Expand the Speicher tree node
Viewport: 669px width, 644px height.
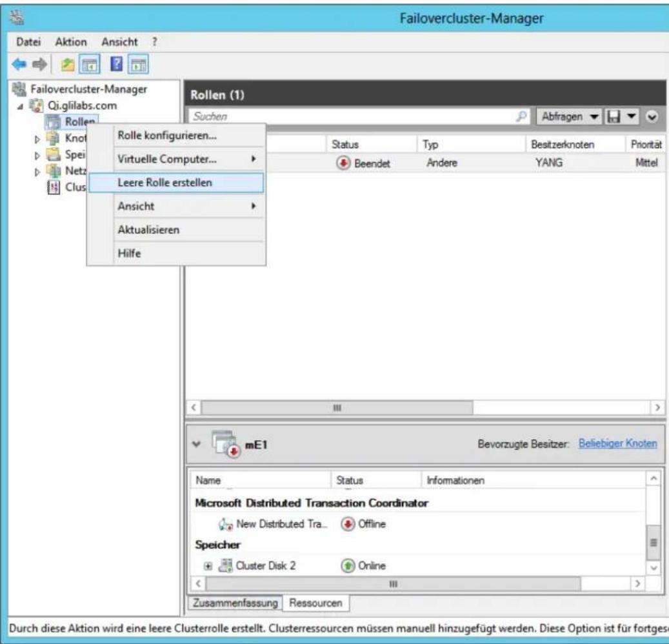[37, 156]
